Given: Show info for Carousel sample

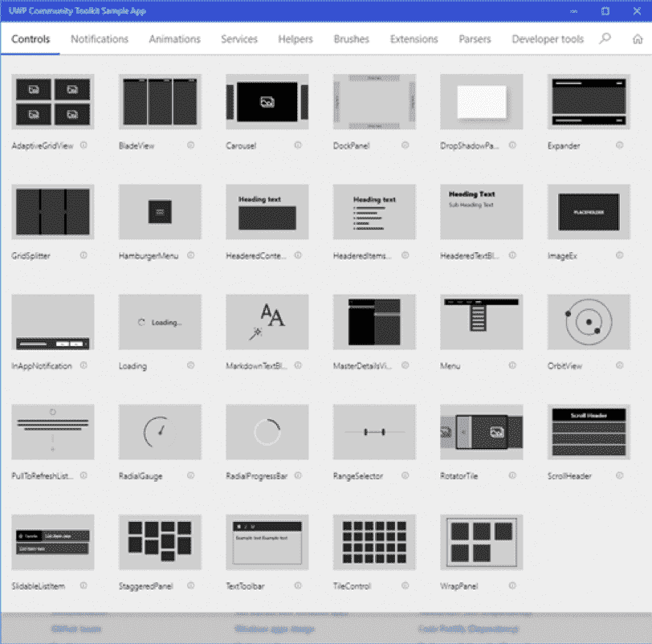Looking at the screenshot, I should click(298, 145).
